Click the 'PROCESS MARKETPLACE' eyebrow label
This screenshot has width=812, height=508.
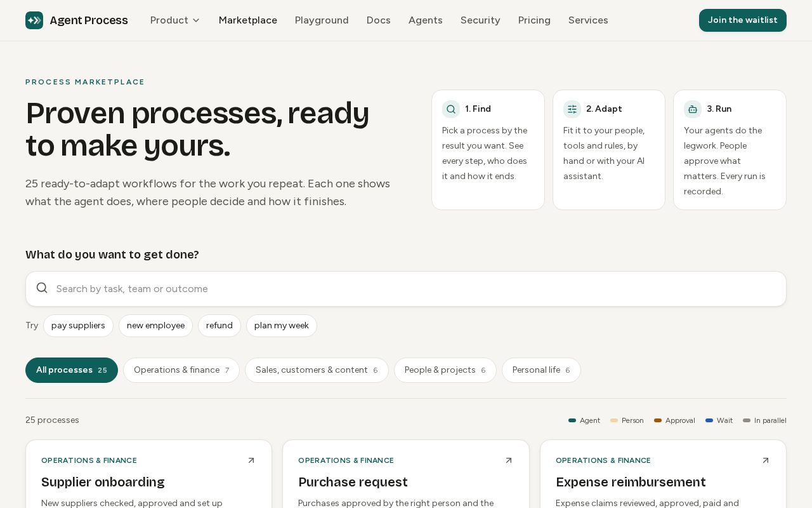tap(85, 82)
